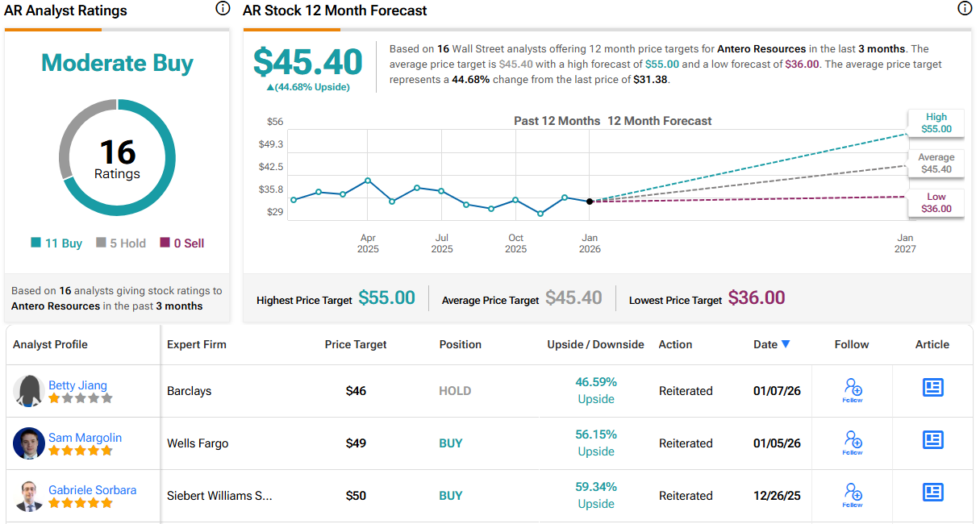This screenshot has width=980, height=524.
Task: Open article for Siebert Williams rating
Action: point(932,493)
